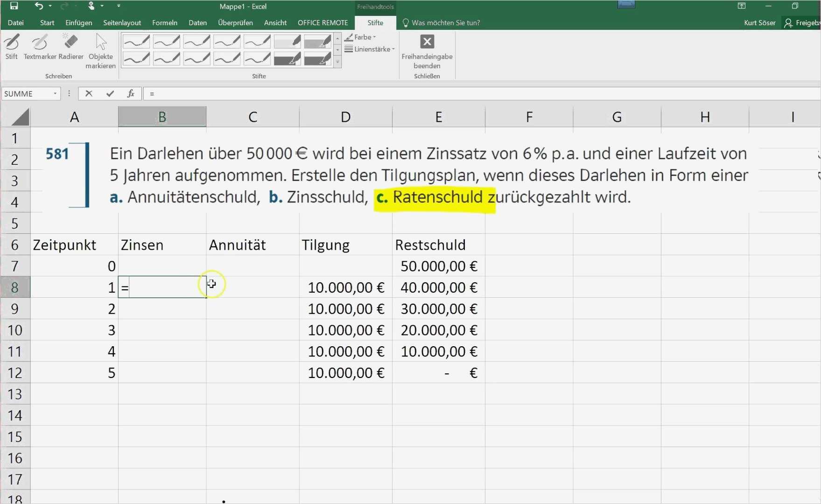Open the touch/mouse mode dropdown arrow
Image resolution: width=821 pixels, height=504 pixels.
click(102, 6)
